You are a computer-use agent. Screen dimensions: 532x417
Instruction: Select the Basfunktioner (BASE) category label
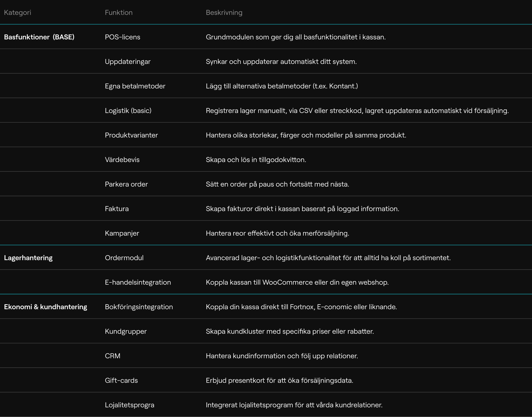pos(39,37)
